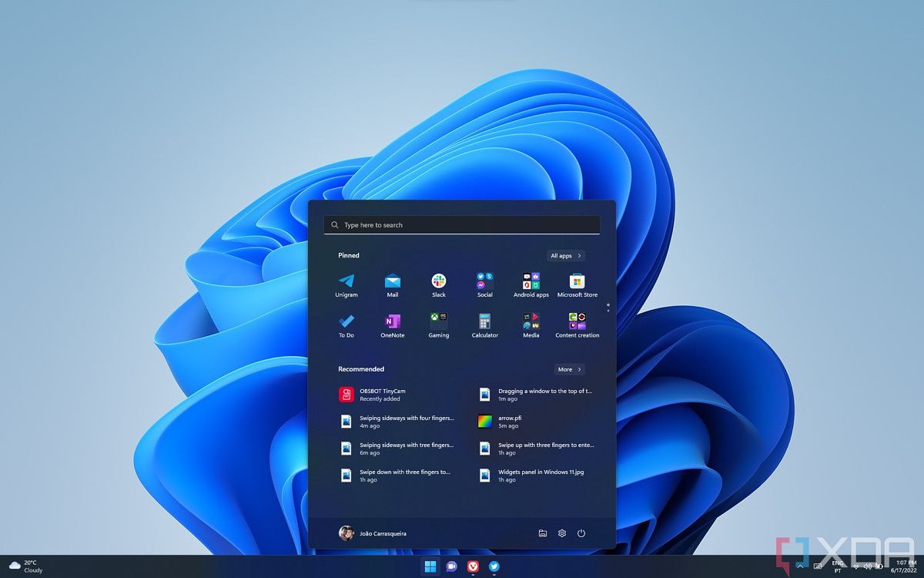The image size is (924, 578).
Task: Open the arrow.pfi recommended file
Action: tap(535, 422)
